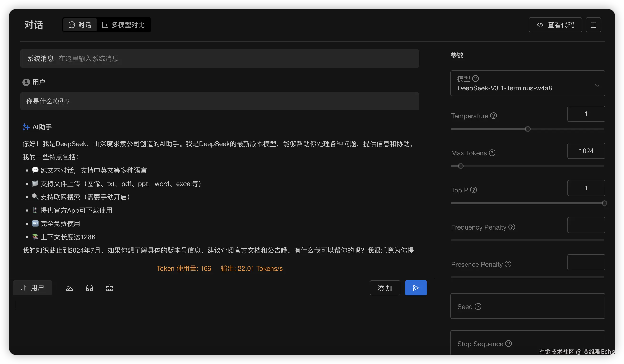This screenshot has height=364, width=624.
Task: Click the Temperature slider handle
Action: pyautogui.click(x=528, y=129)
